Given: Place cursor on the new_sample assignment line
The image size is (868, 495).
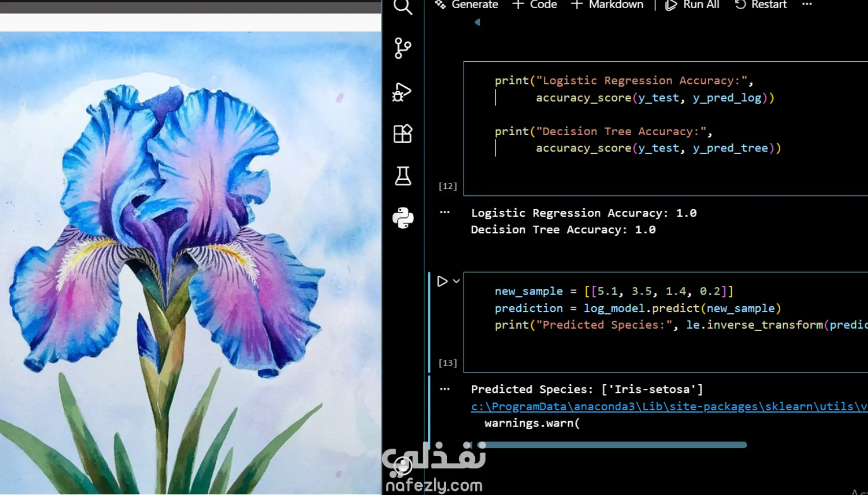Looking at the screenshot, I should click(614, 291).
